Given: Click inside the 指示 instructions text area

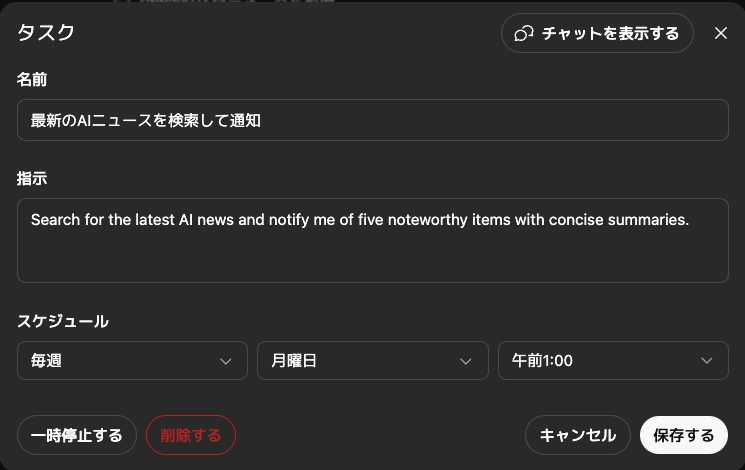Looking at the screenshot, I should coord(372,250).
